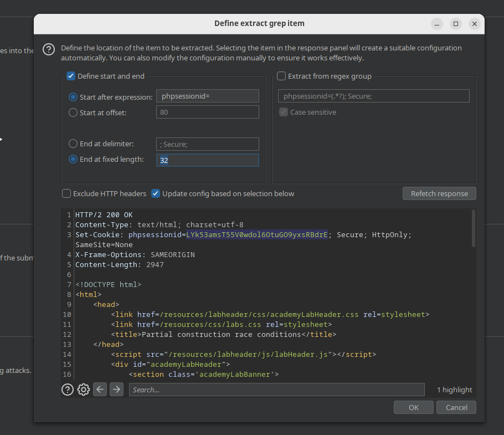Viewport: 504px width, 435px height.
Task: Confirm with the OK button
Action: click(413, 407)
